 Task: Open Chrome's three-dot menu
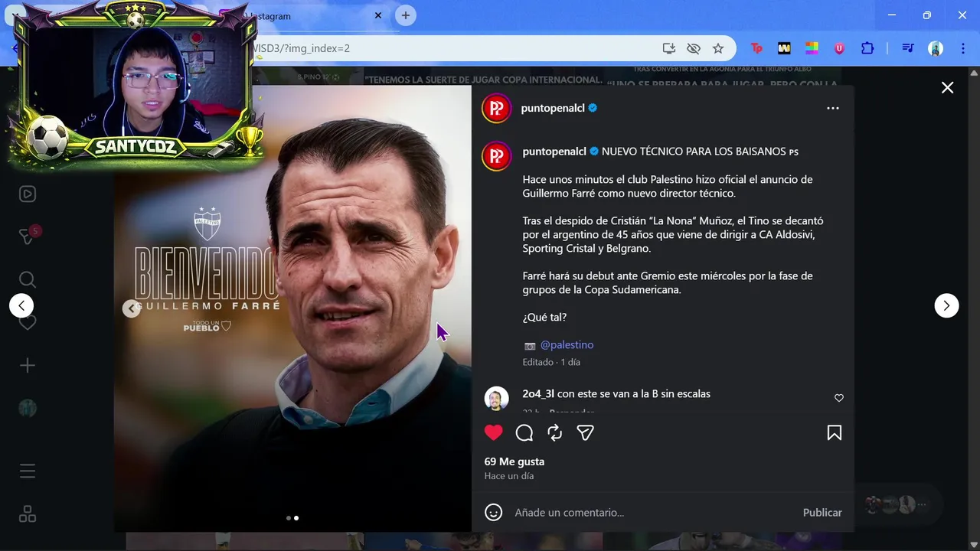[x=963, y=48]
